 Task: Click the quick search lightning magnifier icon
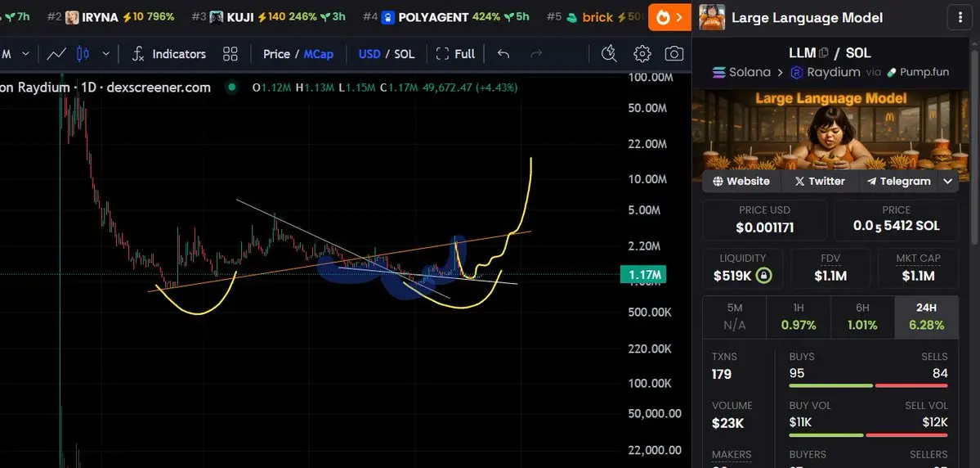tap(609, 54)
